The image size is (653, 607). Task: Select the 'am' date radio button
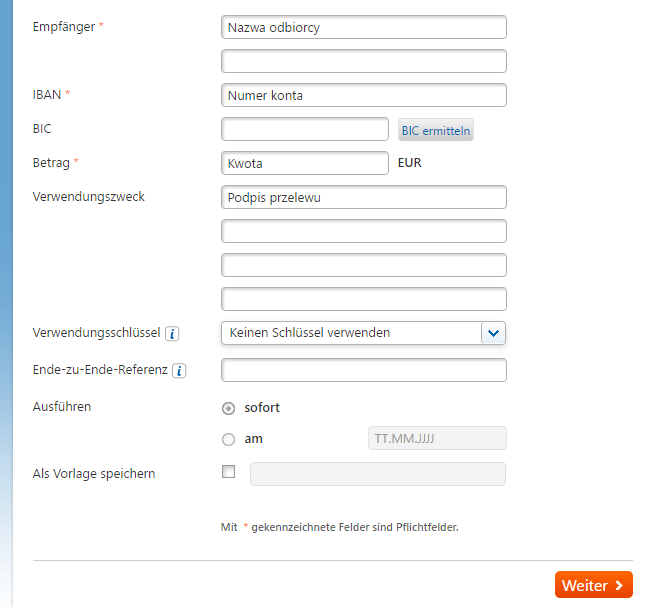point(228,439)
